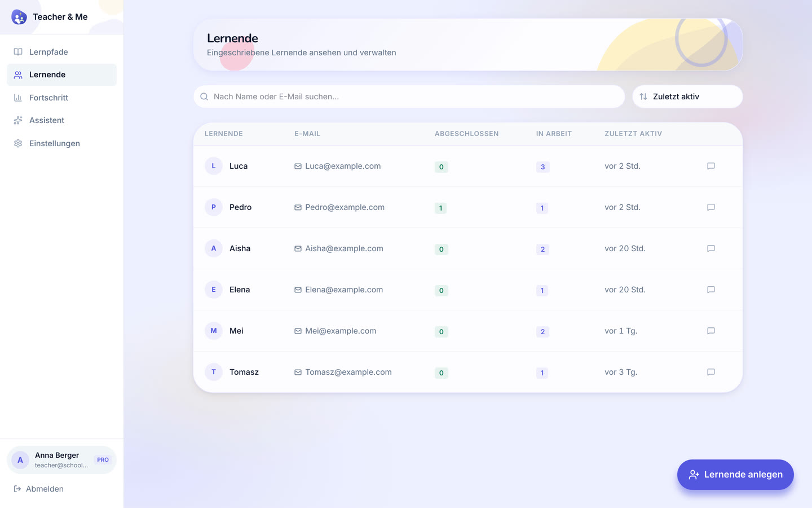Screen dimensions: 812x508
Task: Click Pedro@example.com email address
Action: point(345,207)
